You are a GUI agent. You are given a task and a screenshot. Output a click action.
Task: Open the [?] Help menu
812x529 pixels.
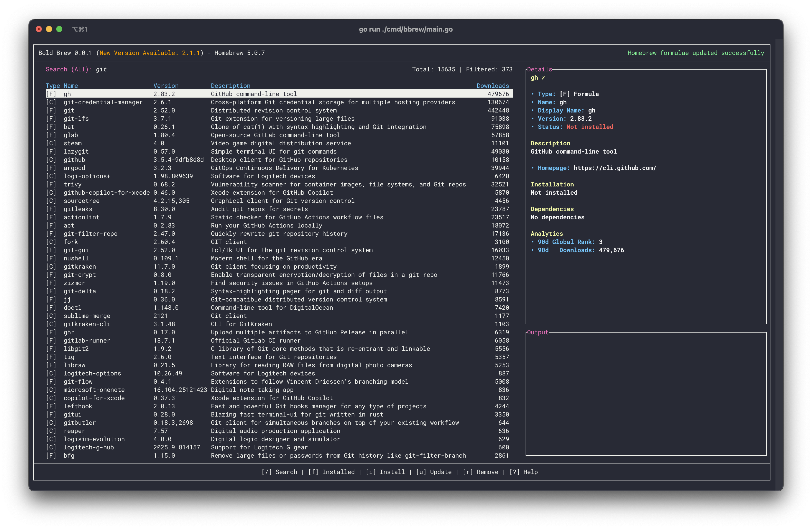[523, 472]
